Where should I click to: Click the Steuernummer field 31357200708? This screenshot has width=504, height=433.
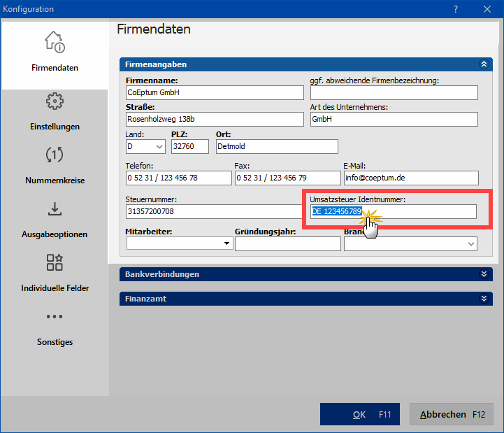click(214, 212)
